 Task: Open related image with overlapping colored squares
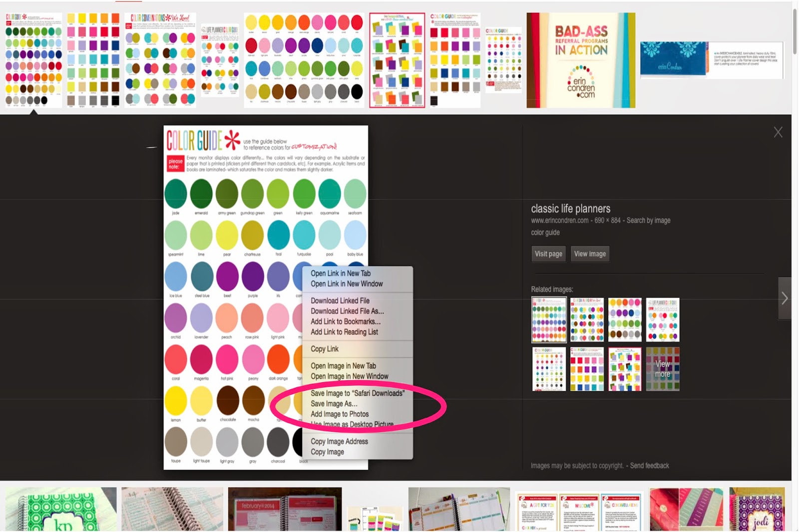625,369
